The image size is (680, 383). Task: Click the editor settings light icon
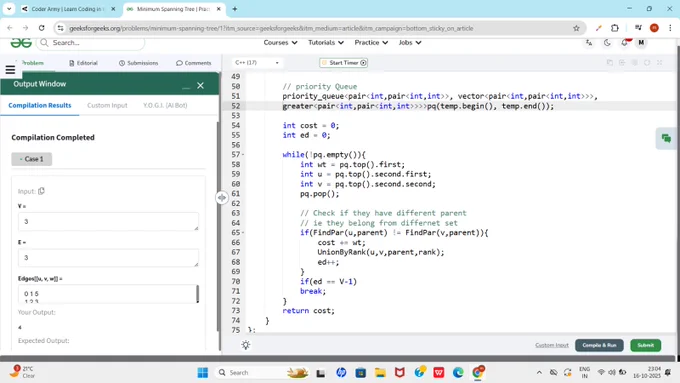[x=246, y=345]
